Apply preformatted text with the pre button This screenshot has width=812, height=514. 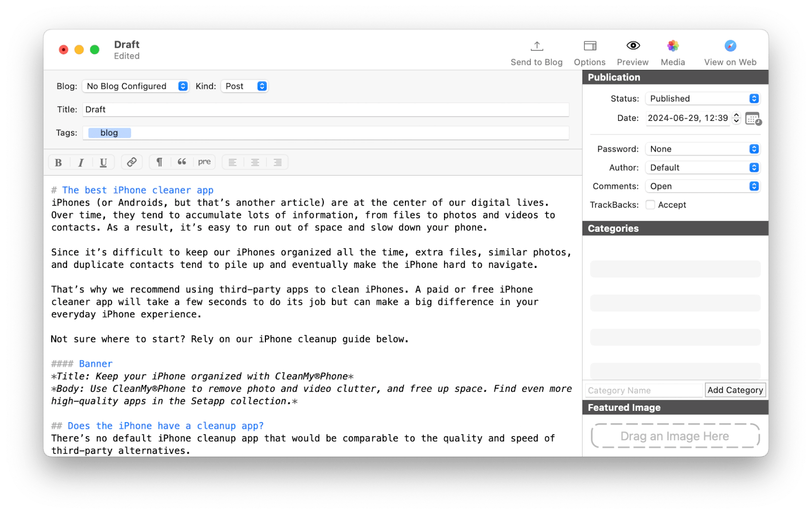coord(204,162)
